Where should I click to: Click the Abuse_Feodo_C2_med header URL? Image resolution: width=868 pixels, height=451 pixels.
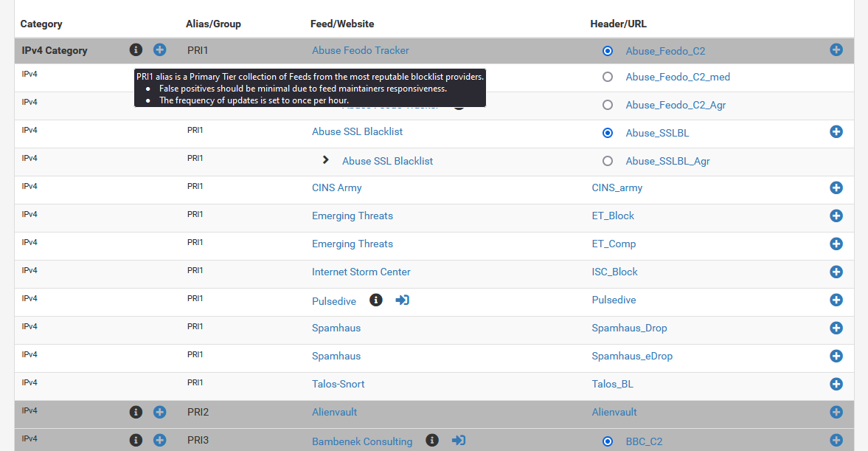coord(678,77)
